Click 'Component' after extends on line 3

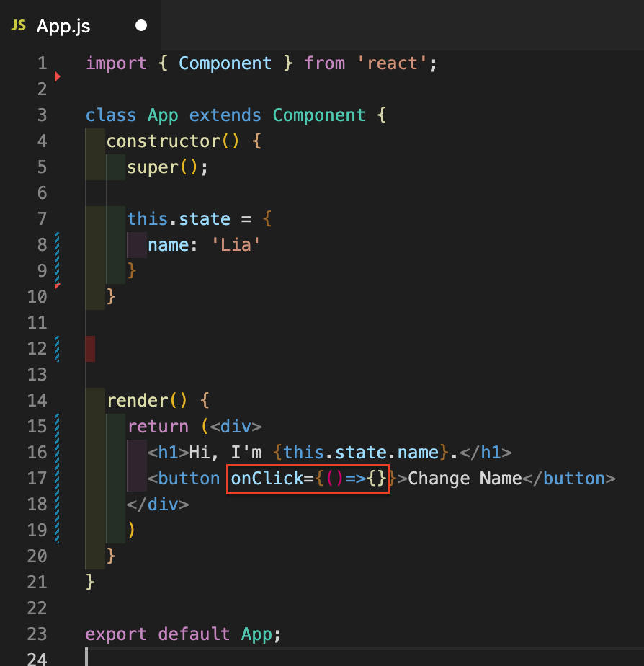click(x=318, y=115)
